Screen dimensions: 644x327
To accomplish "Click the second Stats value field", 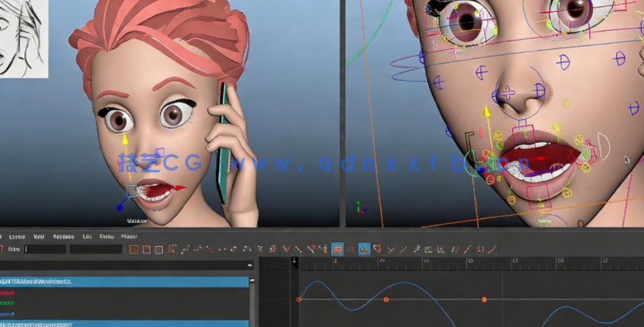I will [x=96, y=249].
